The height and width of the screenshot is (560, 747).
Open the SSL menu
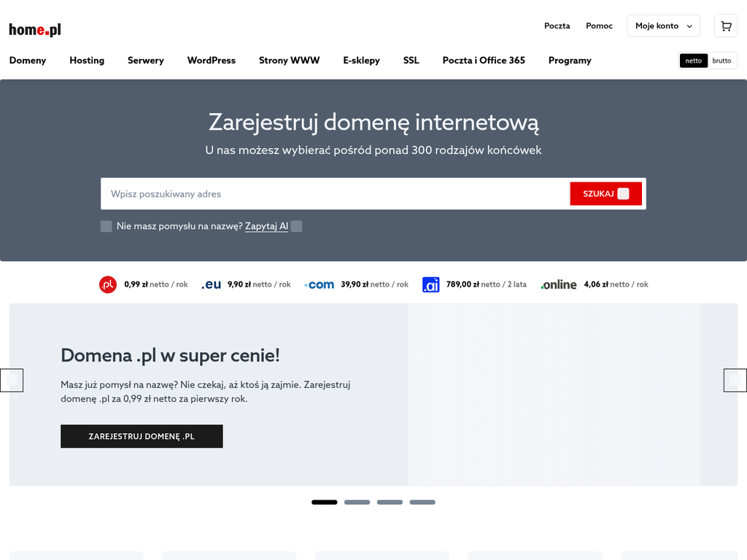[x=411, y=61]
